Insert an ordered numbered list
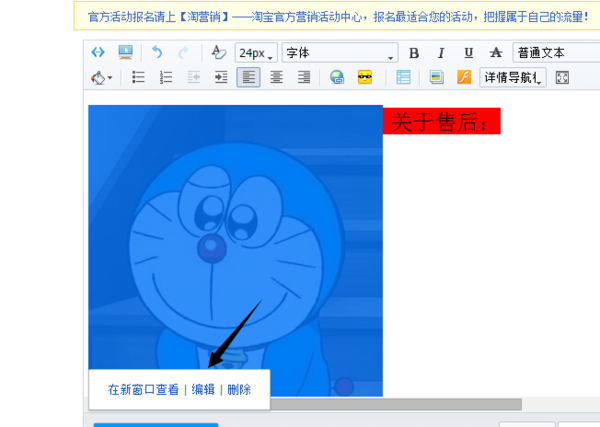Viewport: 600px width, 427px height. (166, 77)
